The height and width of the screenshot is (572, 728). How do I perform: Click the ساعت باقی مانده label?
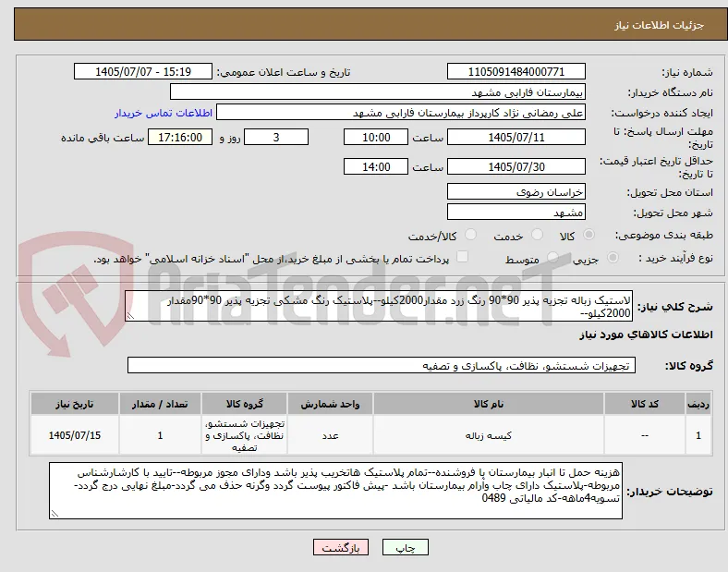[103, 138]
